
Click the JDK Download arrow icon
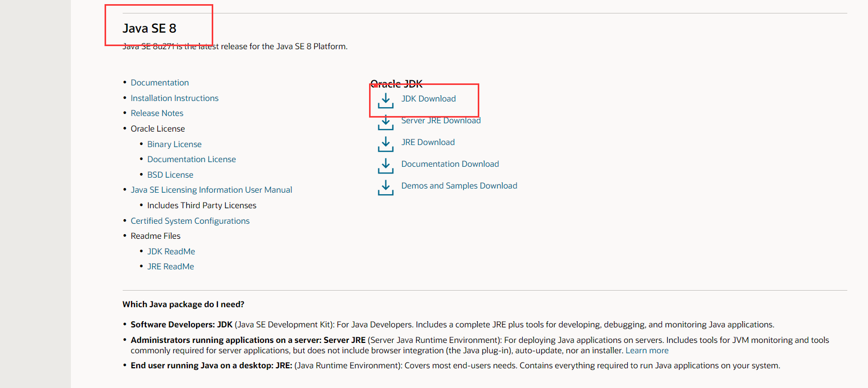(386, 100)
